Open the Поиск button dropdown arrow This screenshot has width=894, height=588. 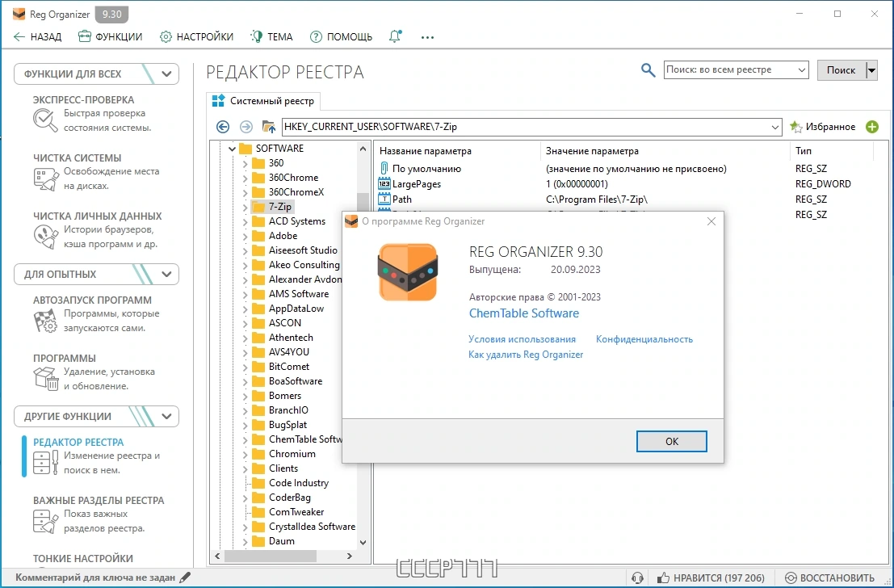click(x=871, y=70)
